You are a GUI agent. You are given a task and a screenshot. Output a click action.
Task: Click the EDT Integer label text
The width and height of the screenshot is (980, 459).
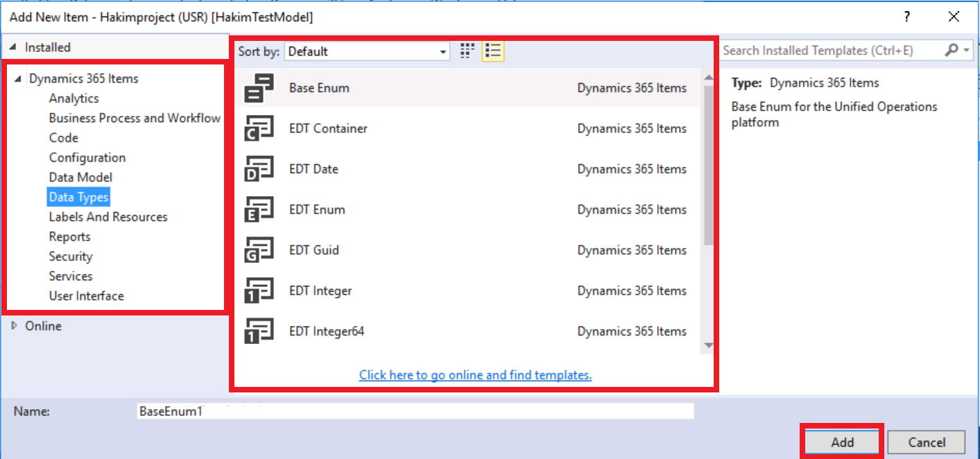click(x=320, y=291)
